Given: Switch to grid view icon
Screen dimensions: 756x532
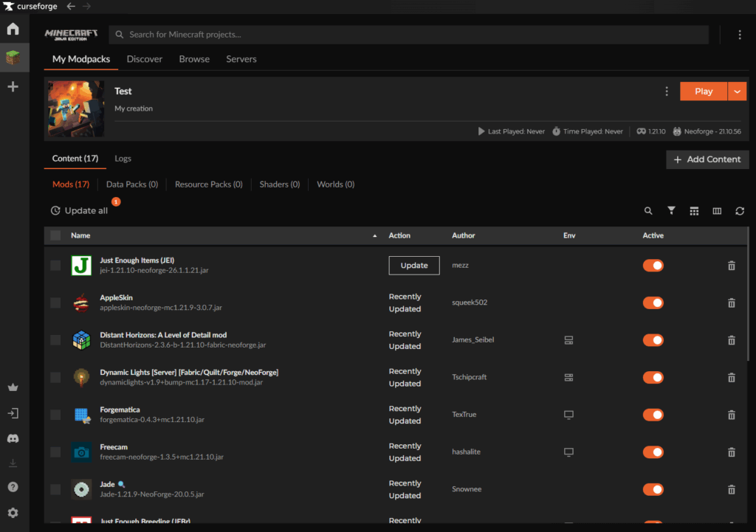Looking at the screenshot, I should click(694, 211).
